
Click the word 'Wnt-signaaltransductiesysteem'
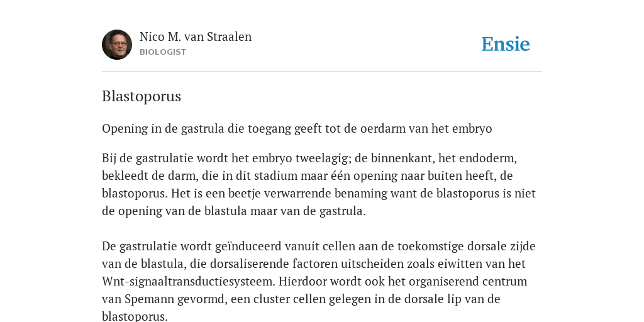[189, 282]
